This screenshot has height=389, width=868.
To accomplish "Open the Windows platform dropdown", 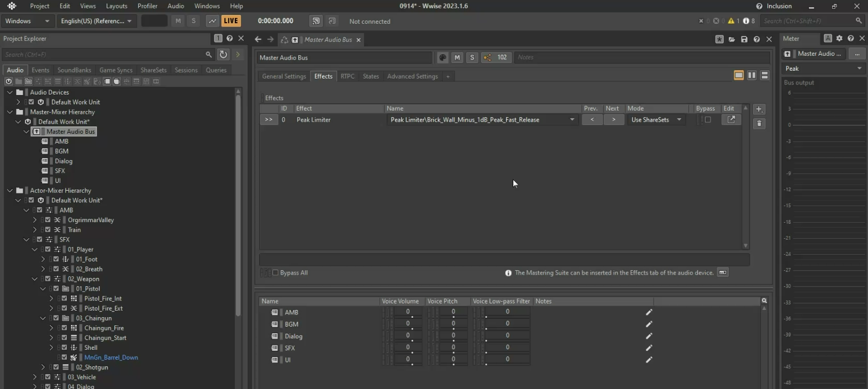I will pyautogui.click(x=27, y=21).
